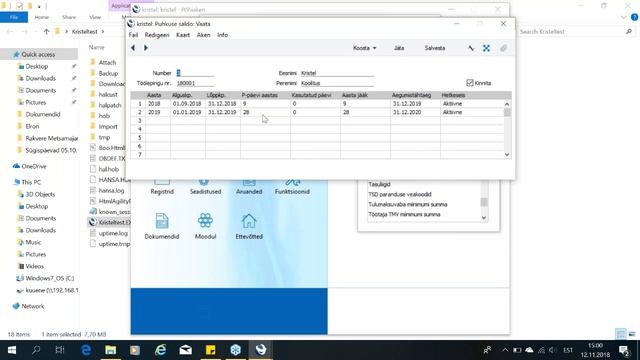Open Explorer View ribbon tab
Viewport: 640px width, 360px height.
pos(95,17)
